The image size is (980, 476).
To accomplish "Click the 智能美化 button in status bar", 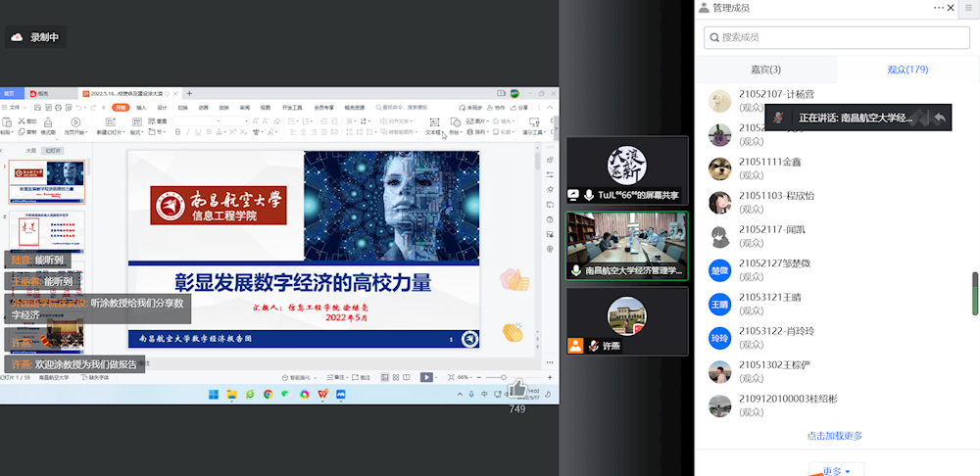I will [x=298, y=377].
